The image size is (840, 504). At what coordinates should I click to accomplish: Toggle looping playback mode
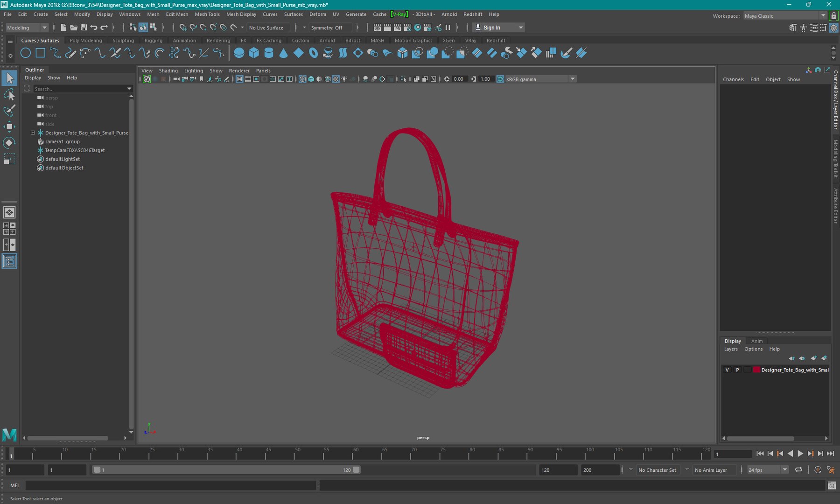(798, 470)
